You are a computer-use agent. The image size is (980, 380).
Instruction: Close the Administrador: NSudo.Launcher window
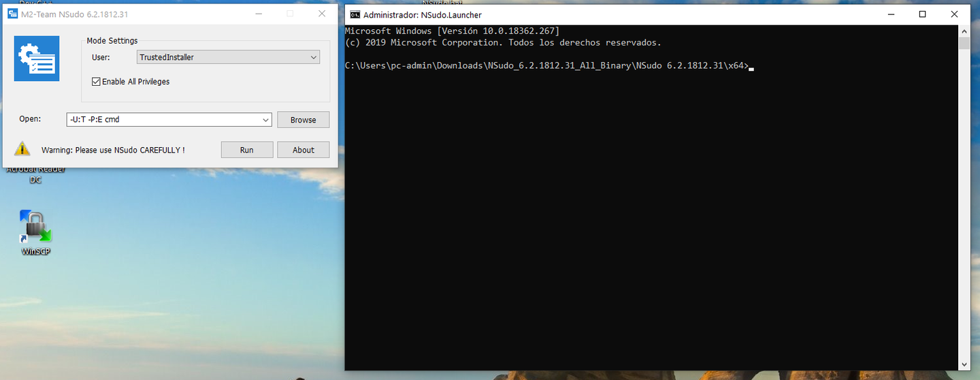point(953,14)
